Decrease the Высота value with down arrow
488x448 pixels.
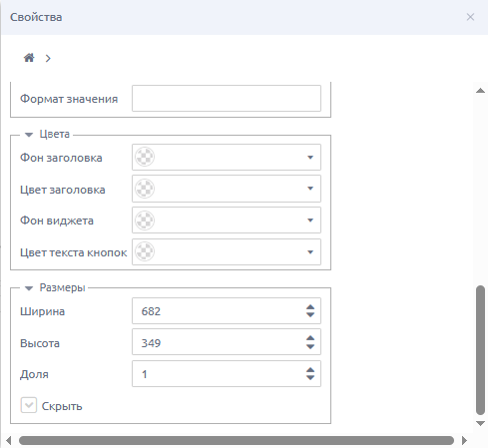tap(310, 346)
